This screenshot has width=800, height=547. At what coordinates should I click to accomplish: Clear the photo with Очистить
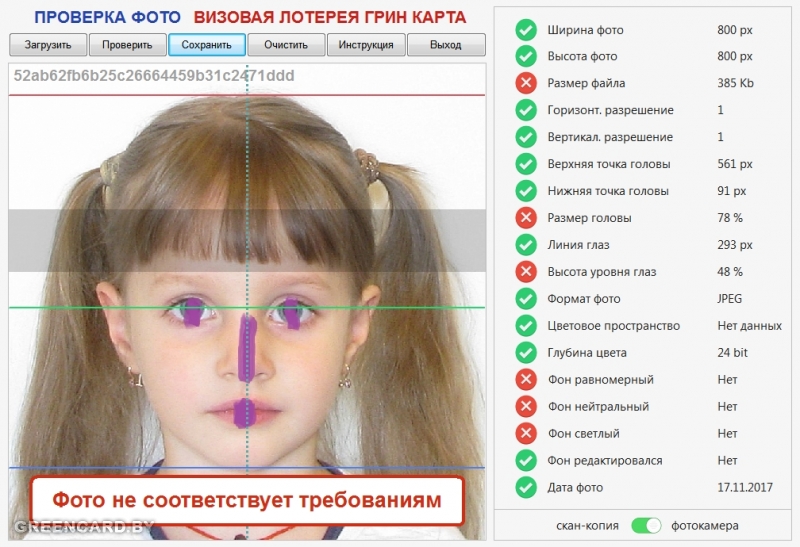(286, 45)
